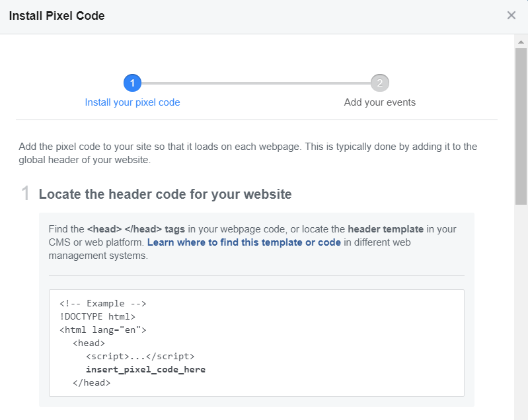Select step 1 blue circle indicator
This screenshot has width=528, height=420.
[x=132, y=83]
